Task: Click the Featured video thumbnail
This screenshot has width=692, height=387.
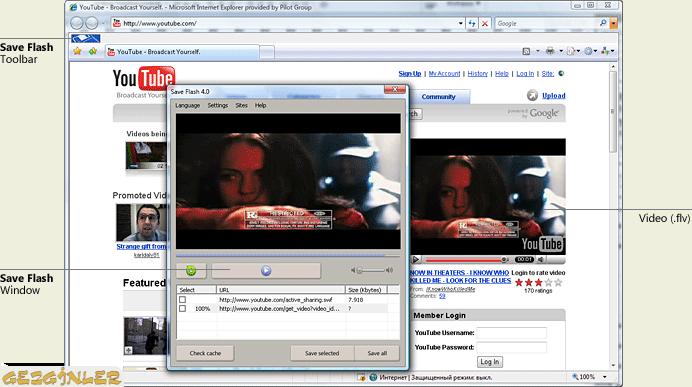Action: pyautogui.click(x=145, y=336)
